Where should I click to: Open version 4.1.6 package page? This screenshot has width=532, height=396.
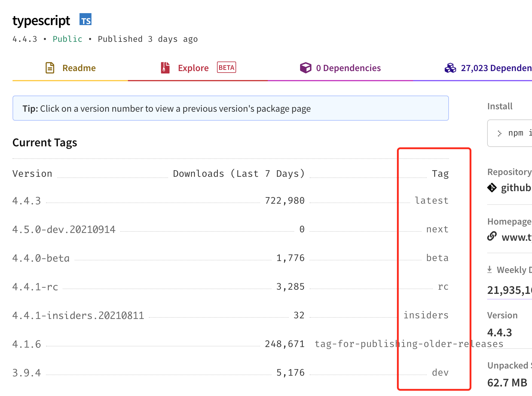point(27,344)
